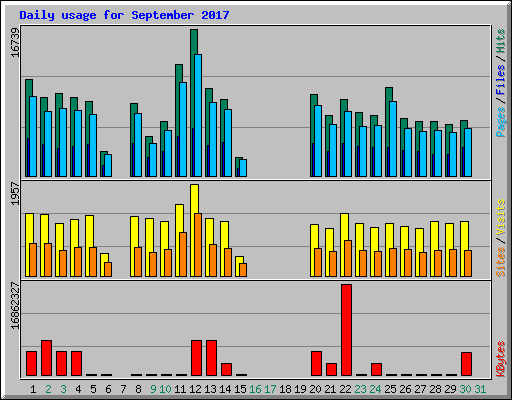Click day label 22 on the x-axis
Image resolution: width=512 pixels, height=400 pixels.
pos(345,389)
